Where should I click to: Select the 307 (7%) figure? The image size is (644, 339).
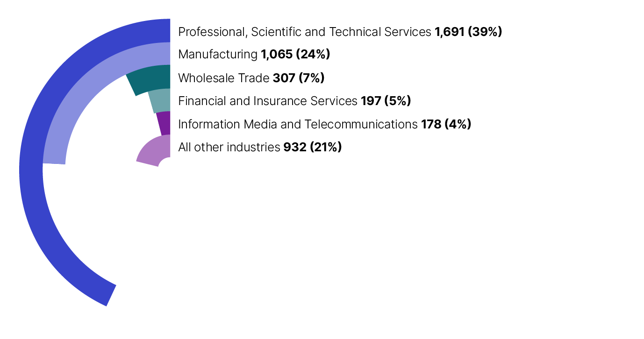pyautogui.click(x=298, y=78)
